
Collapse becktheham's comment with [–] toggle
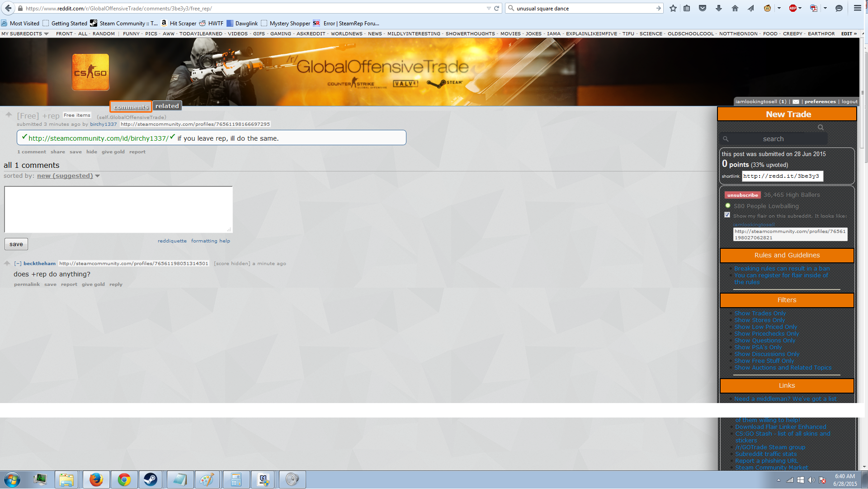[18, 264]
